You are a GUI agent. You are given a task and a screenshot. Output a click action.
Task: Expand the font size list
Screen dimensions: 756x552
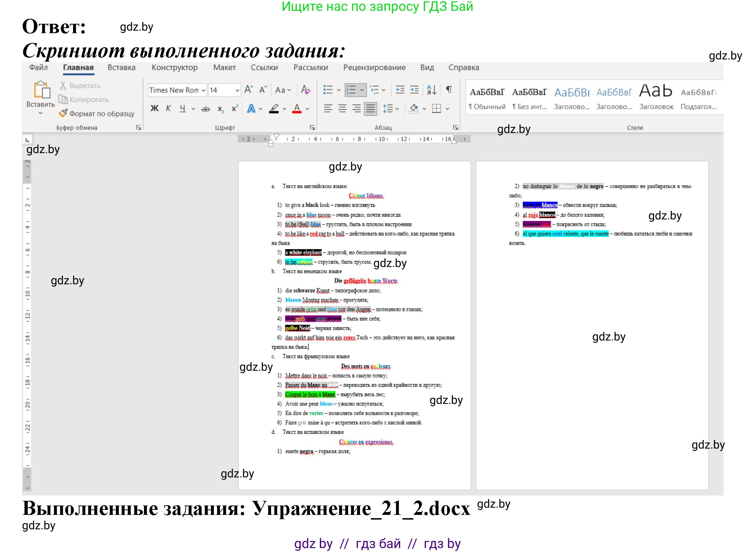pos(237,91)
